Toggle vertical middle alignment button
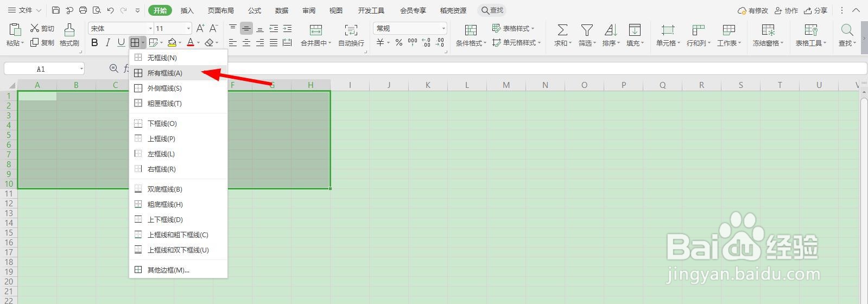The width and height of the screenshot is (868, 304). tap(246, 28)
